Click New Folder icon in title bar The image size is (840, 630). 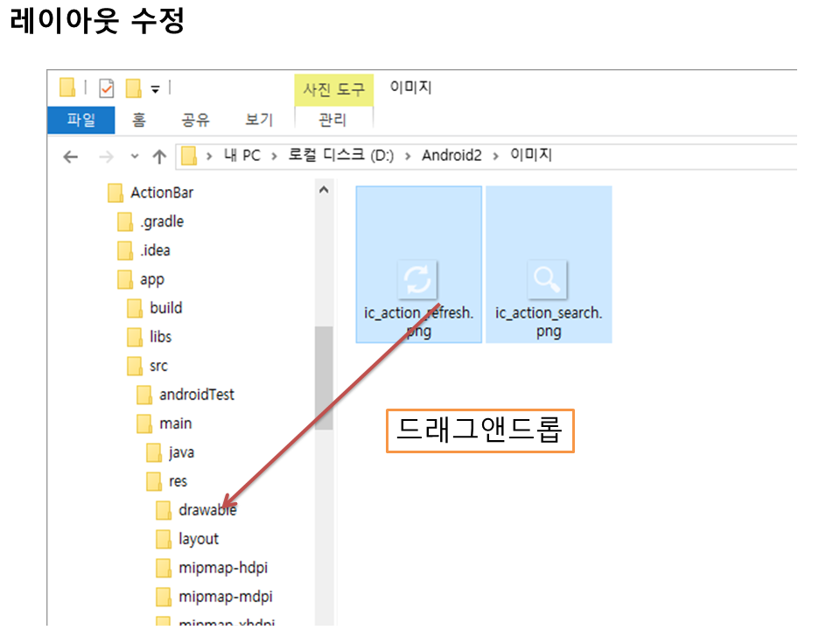pyautogui.click(x=133, y=88)
